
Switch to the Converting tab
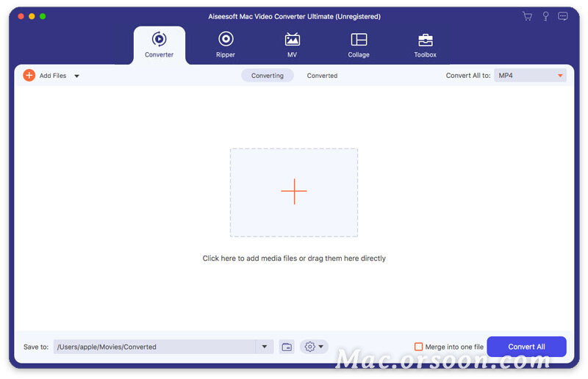click(x=268, y=76)
